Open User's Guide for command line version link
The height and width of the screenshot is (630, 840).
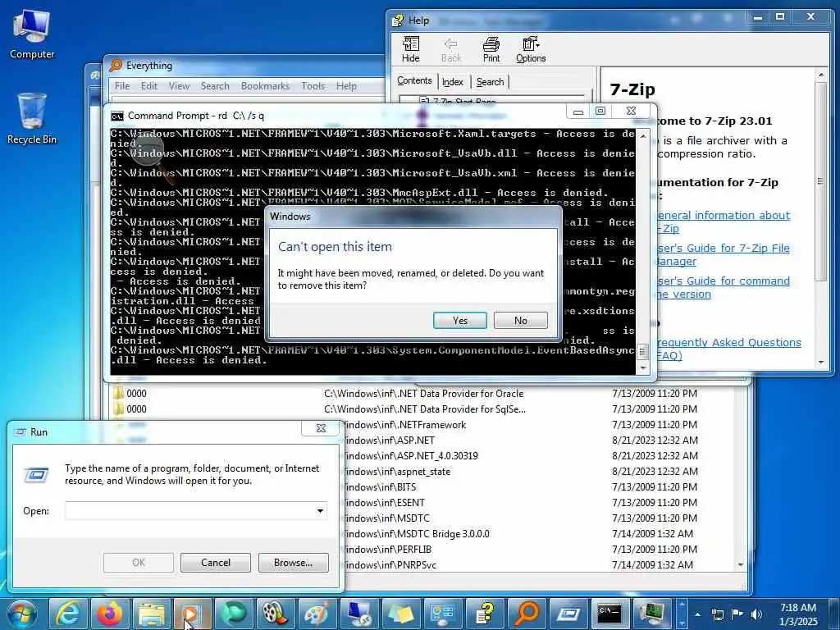click(x=724, y=287)
